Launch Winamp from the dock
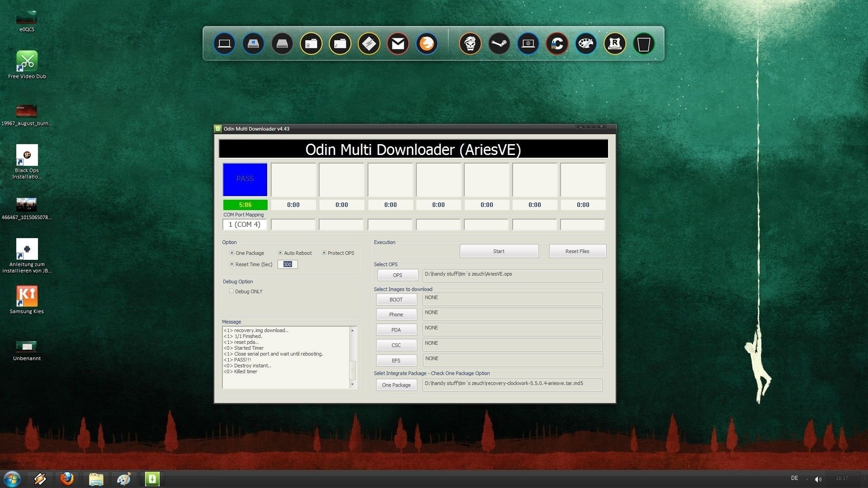Image resolution: width=868 pixels, height=488 pixels. tap(369, 44)
